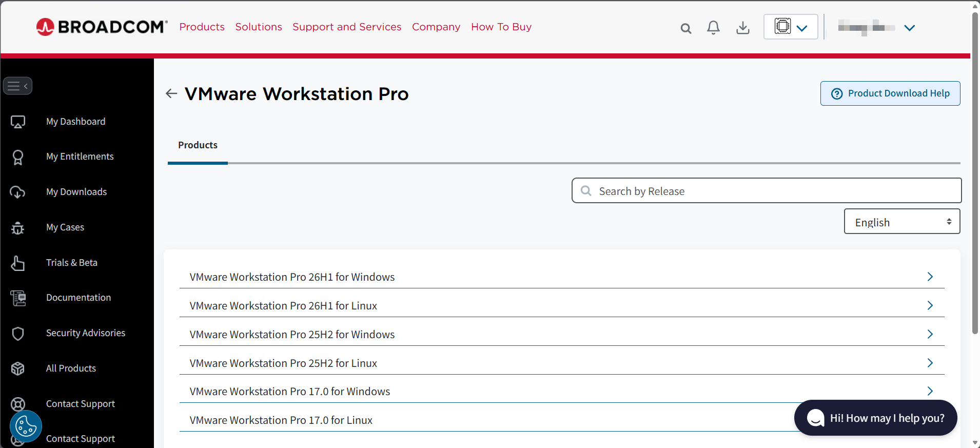Click the Product Download Help button
Screen dimensions: 980x448
890,93
